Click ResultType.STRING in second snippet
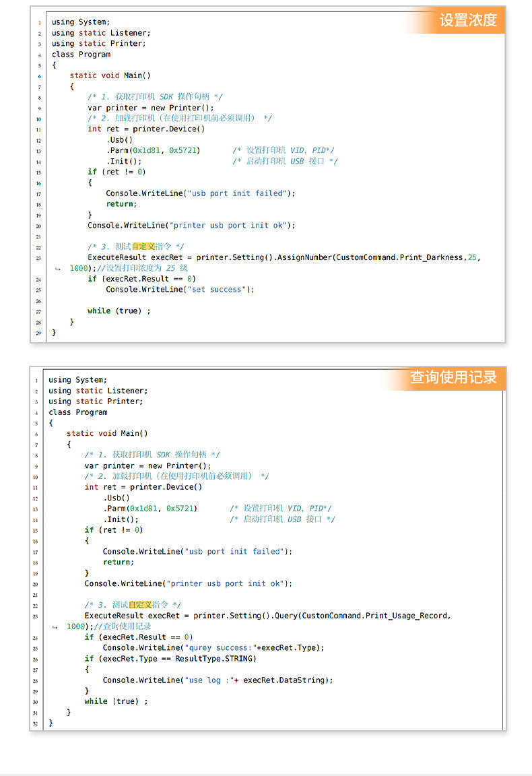This screenshot has height=776, width=532. pyautogui.click(x=214, y=659)
